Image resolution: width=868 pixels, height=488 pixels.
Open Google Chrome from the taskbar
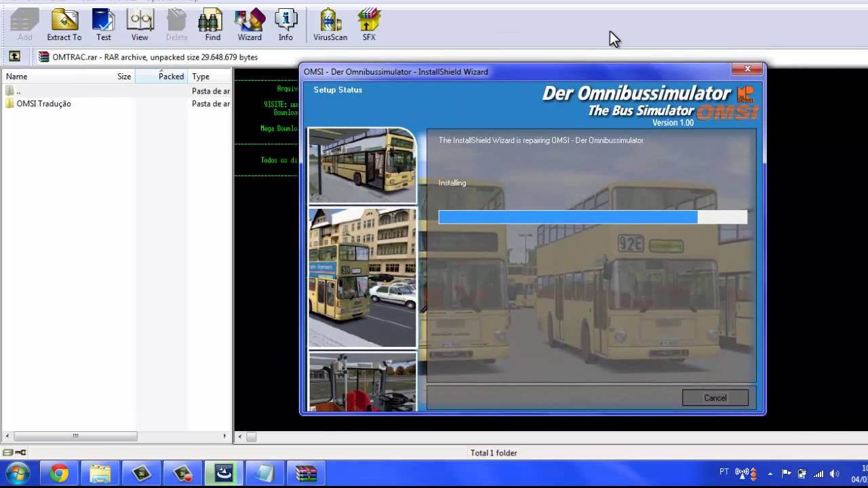(59, 473)
